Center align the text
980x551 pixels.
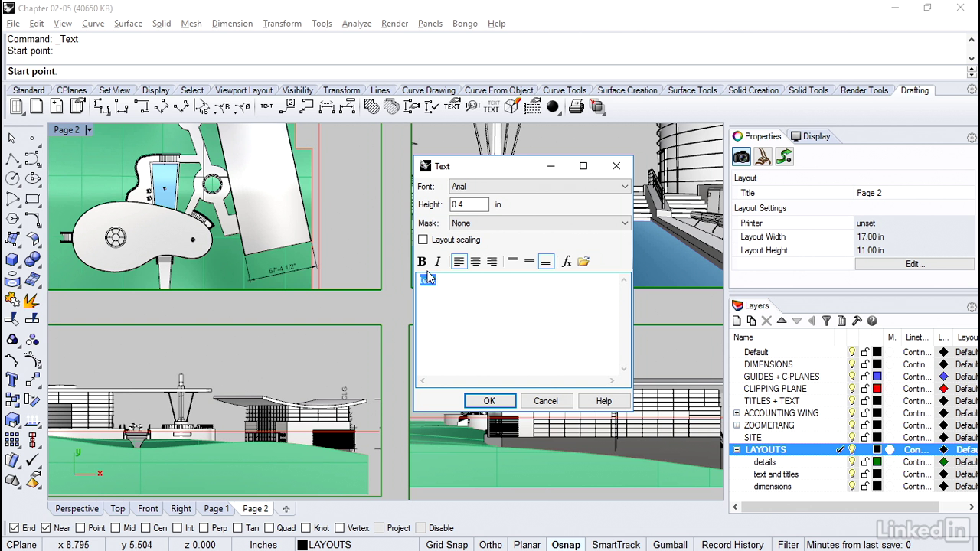[475, 262]
